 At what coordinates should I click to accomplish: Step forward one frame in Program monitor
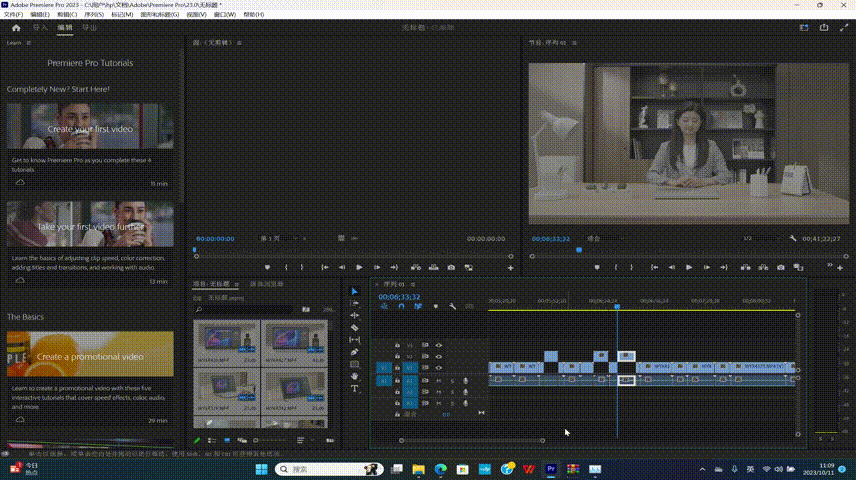click(706, 268)
